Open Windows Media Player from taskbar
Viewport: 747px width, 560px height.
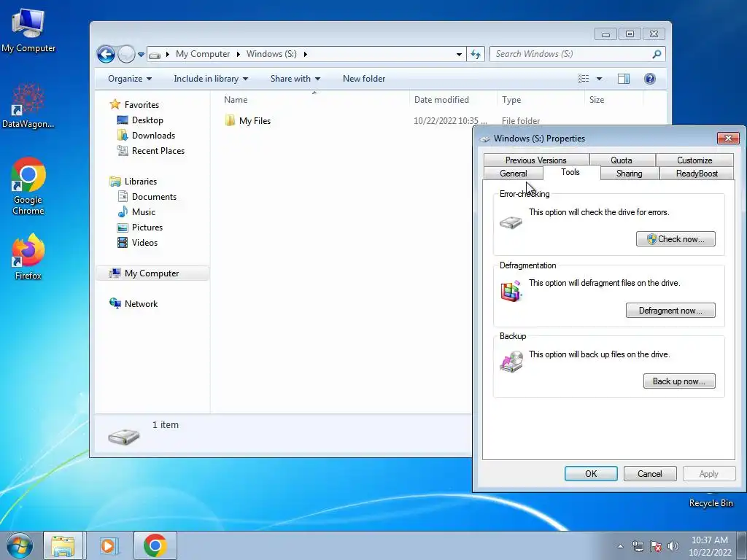click(109, 545)
